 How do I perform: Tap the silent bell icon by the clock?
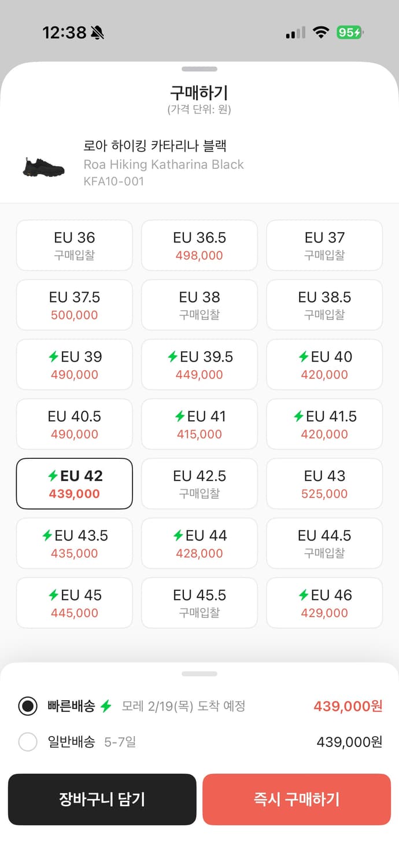click(97, 32)
